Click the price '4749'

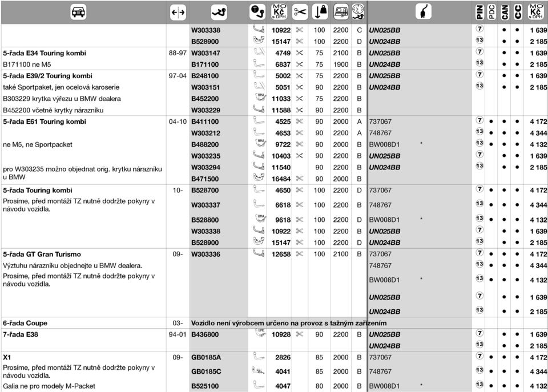coord(283,53)
